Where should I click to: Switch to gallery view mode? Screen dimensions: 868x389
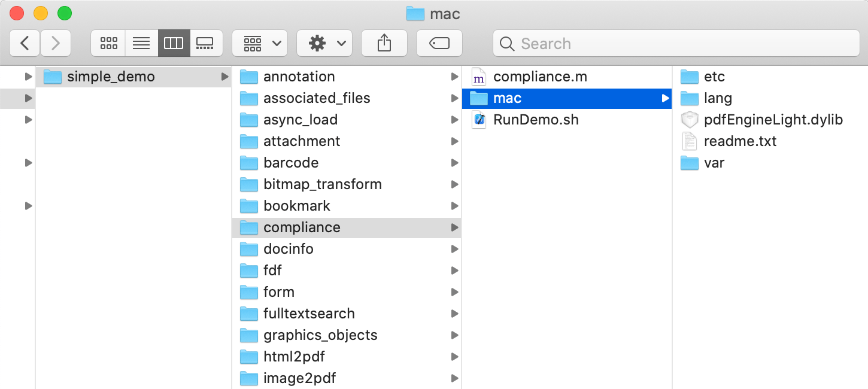point(206,43)
